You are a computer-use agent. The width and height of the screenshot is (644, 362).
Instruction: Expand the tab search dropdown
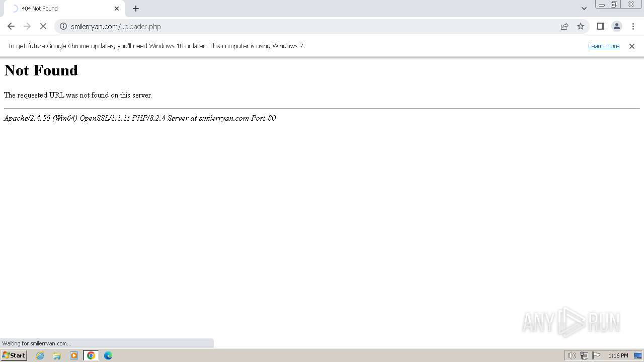pos(584,9)
